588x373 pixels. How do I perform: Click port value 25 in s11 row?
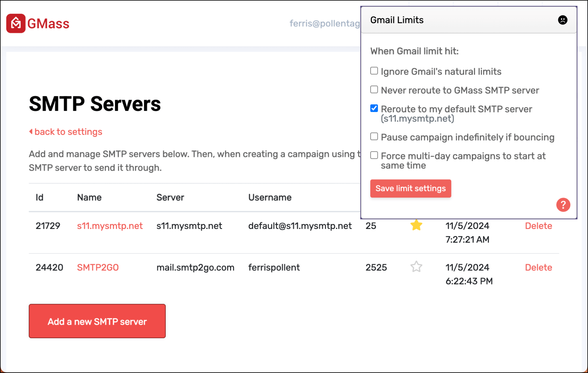coord(371,226)
